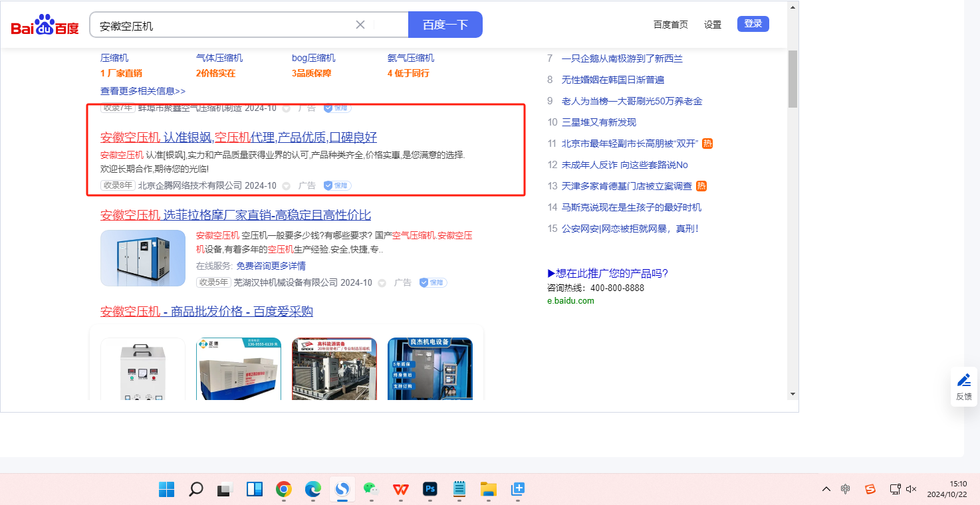Click the 保障 badge on 北京企腾 result
This screenshot has width=980, height=505.
[x=338, y=185]
